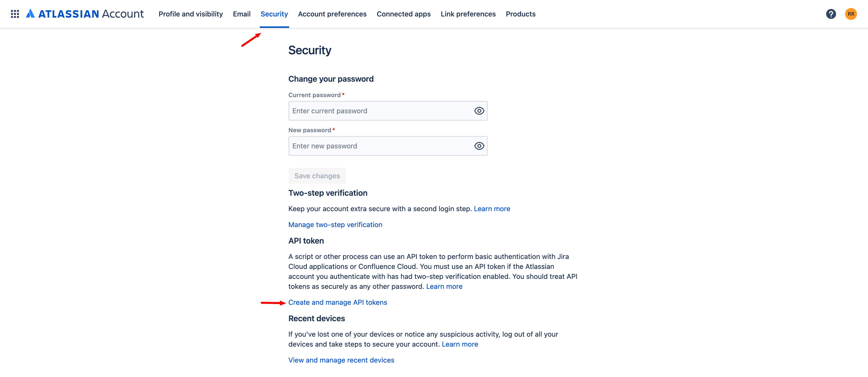The width and height of the screenshot is (868, 377).
Task: Toggle visibility of new password field
Action: [x=479, y=146]
